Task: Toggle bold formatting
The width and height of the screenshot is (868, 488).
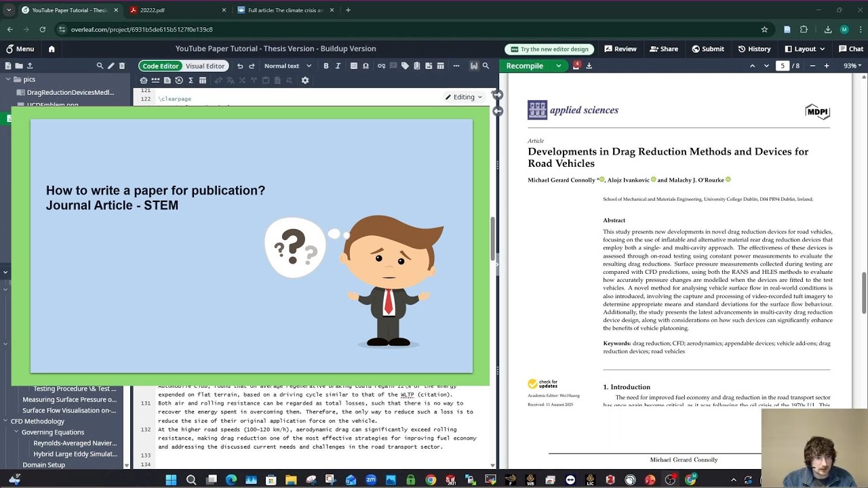Action: click(326, 66)
